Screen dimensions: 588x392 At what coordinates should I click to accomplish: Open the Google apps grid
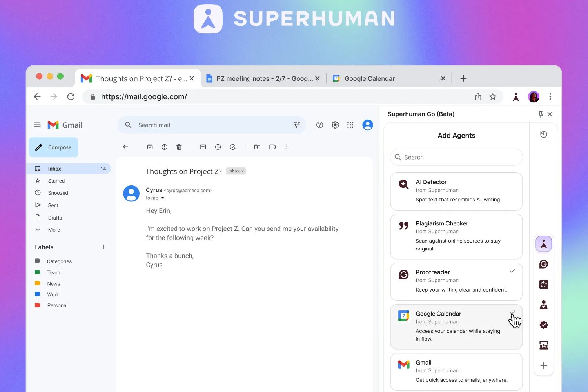click(350, 125)
